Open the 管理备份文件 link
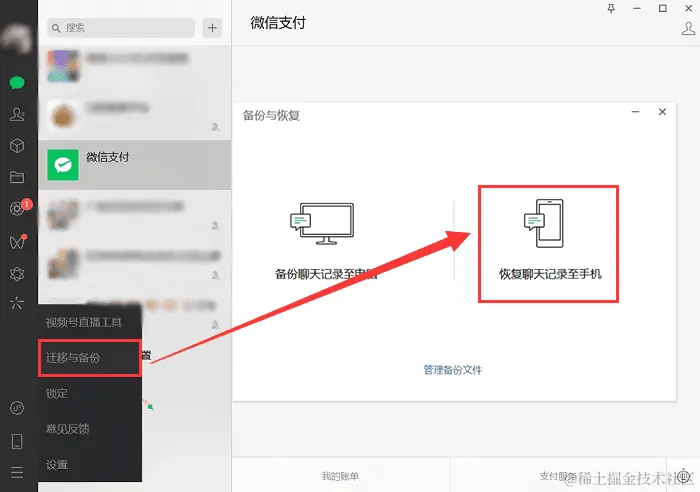 pos(453,370)
